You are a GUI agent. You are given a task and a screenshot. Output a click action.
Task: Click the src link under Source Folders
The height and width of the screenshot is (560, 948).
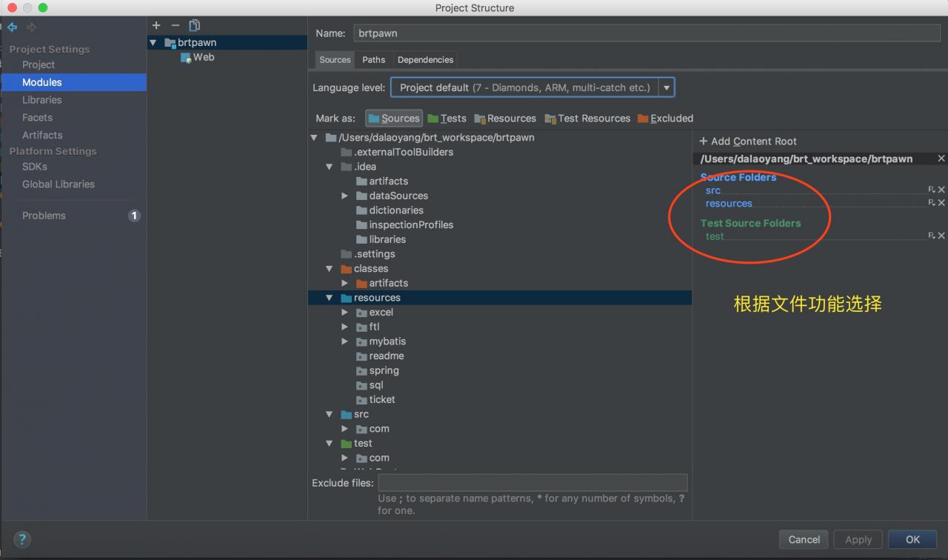point(713,190)
